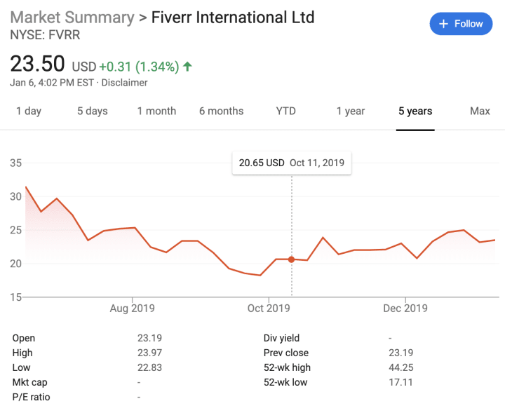Click the Fiverr International Ltd title
505x420 pixels.
click(x=233, y=18)
